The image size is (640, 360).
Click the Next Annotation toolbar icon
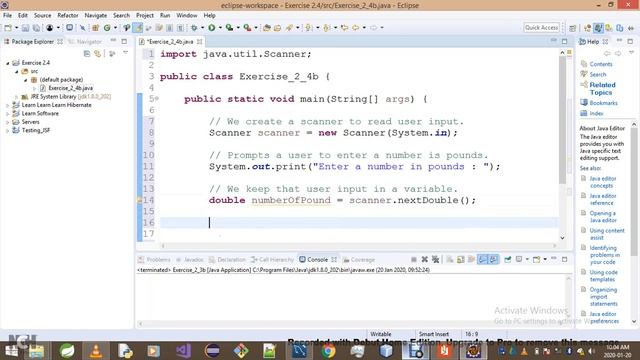(x=309, y=28)
